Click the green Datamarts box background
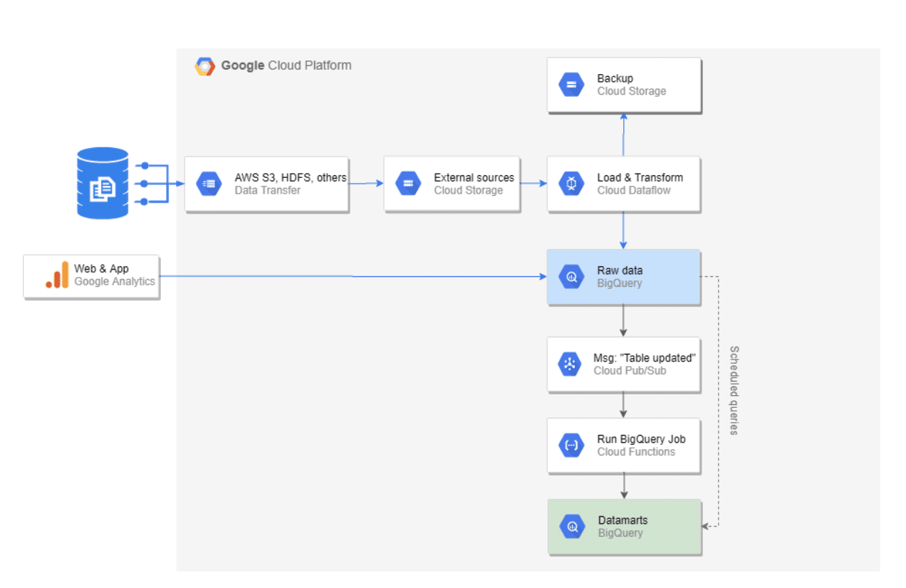Image resolution: width=906 pixels, height=588 pixels. (x=670, y=541)
